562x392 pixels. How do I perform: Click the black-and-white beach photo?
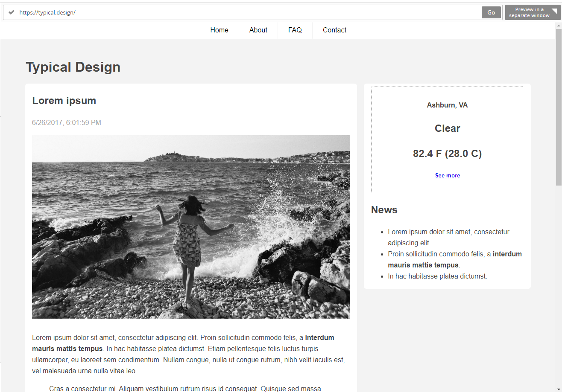tap(191, 227)
